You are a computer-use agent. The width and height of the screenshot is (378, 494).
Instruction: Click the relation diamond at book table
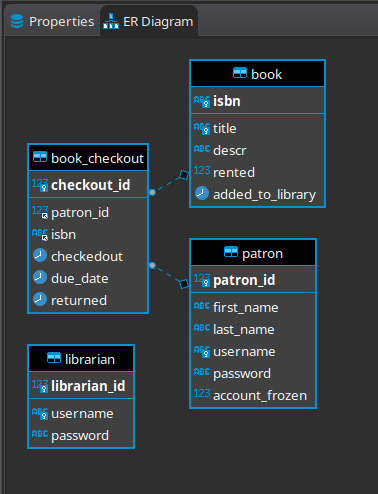pyautogui.click(x=184, y=175)
